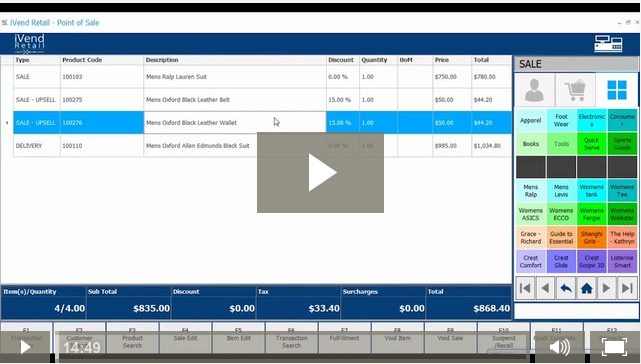Viewport: 641px width, 364px height.
Task: Click the cash register icon in header
Action: pyautogui.click(x=608, y=43)
